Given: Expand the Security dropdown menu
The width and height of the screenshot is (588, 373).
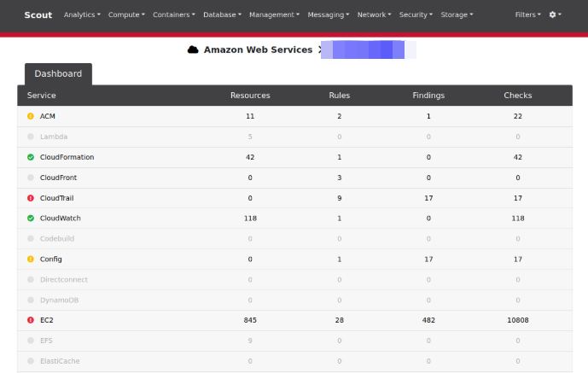Looking at the screenshot, I should click(416, 15).
